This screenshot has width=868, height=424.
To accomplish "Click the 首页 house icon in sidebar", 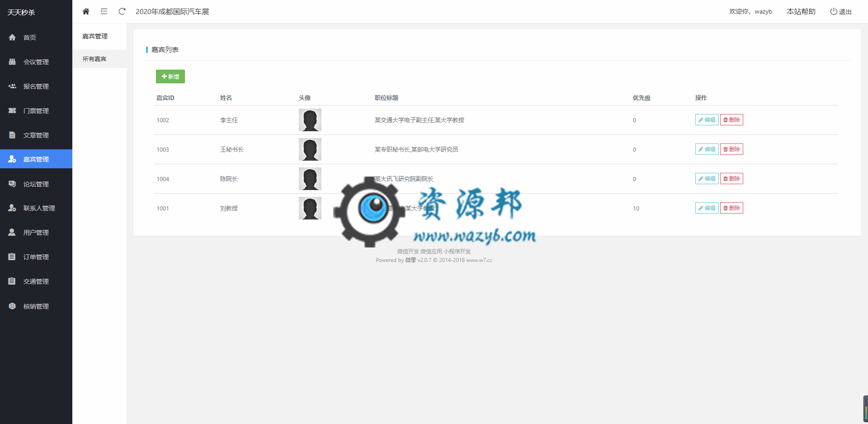I will (x=12, y=37).
